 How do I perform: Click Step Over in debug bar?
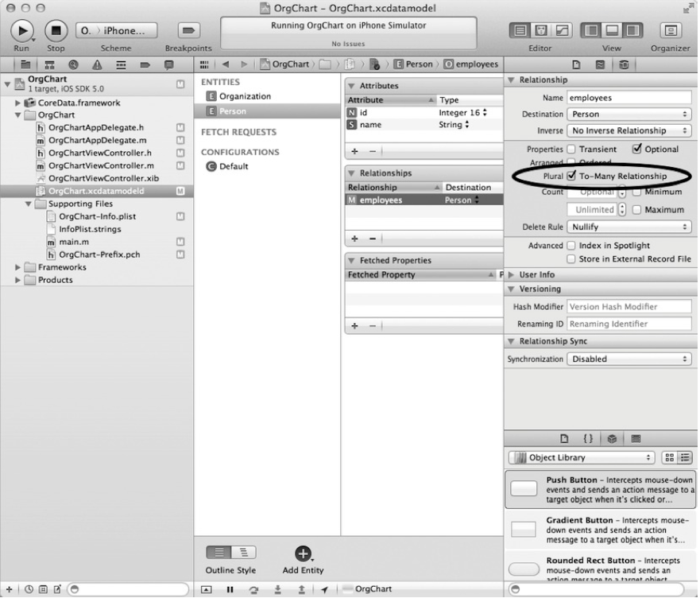(x=253, y=589)
